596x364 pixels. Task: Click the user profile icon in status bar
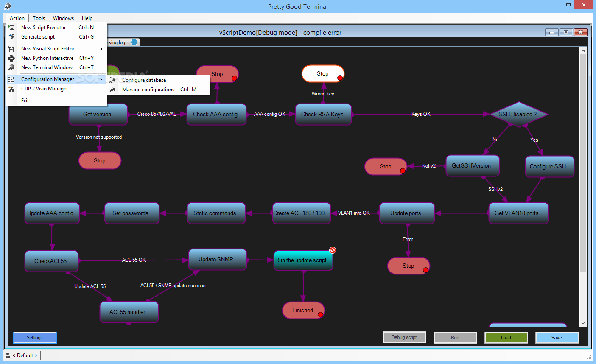click(x=8, y=356)
